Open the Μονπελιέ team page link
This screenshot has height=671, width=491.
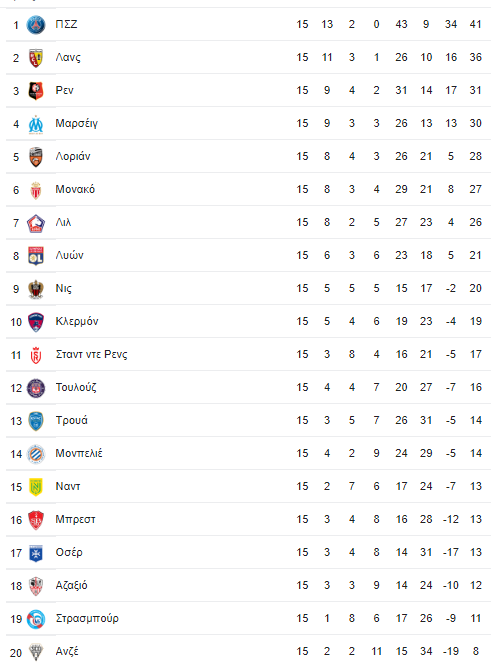point(79,453)
